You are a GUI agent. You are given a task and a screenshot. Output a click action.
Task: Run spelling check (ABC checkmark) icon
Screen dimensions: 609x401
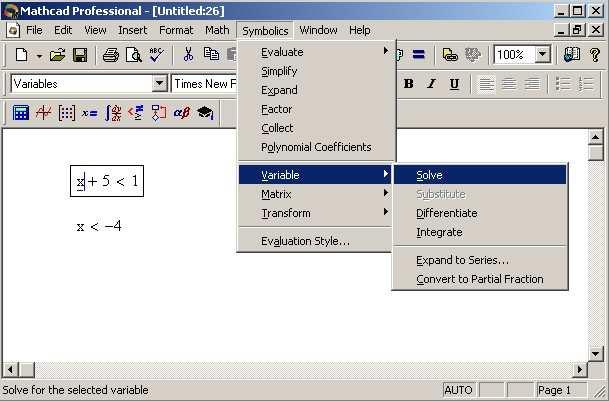click(x=157, y=55)
